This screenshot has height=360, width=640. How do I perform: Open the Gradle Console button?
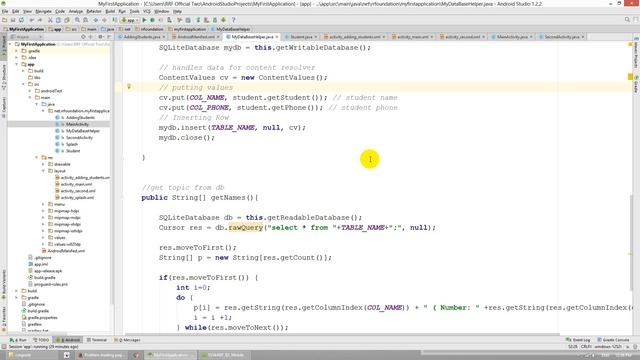click(613, 340)
